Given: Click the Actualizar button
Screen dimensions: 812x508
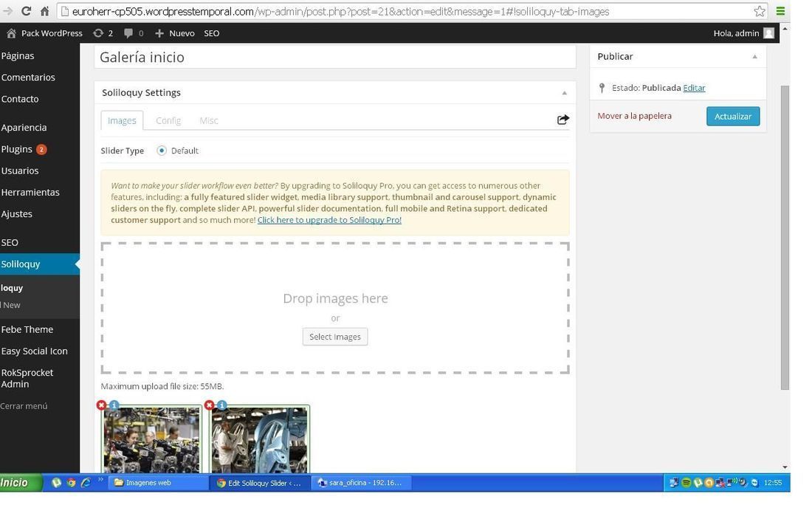Looking at the screenshot, I should (x=733, y=117).
